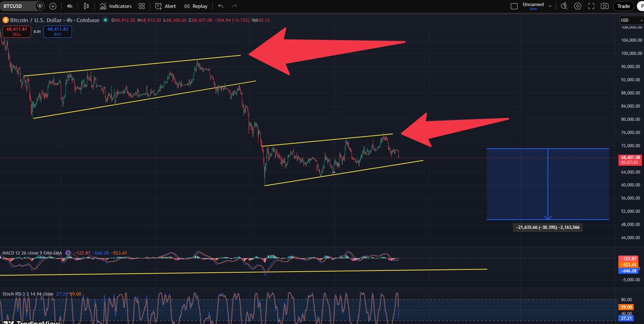Image resolution: width=644 pixels, height=324 pixels.
Task: Add a symbol with the plus icon
Action: click(53, 6)
